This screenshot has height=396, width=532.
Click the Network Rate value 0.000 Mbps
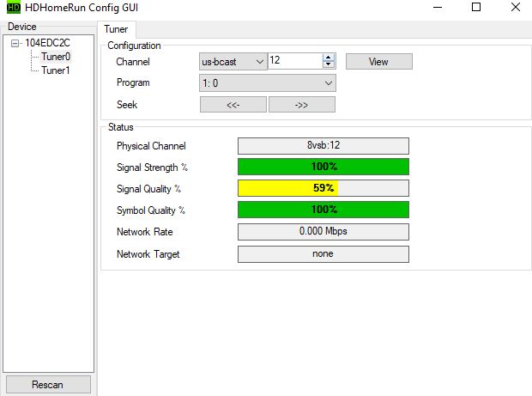[323, 232]
